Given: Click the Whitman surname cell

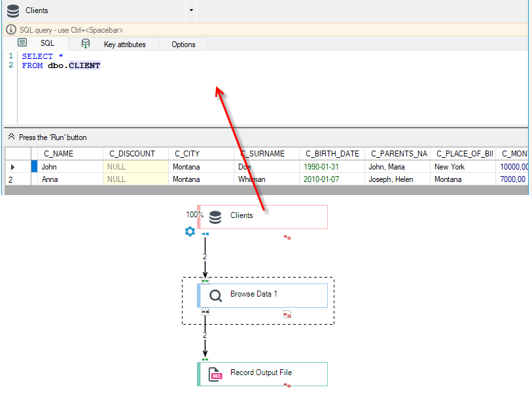Looking at the screenshot, I should click(x=266, y=179).
